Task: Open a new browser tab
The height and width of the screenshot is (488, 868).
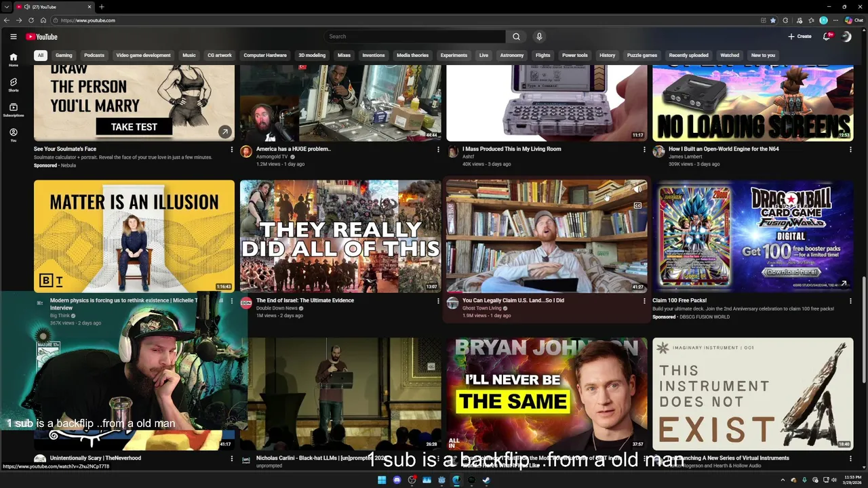Action: (101, 7)
